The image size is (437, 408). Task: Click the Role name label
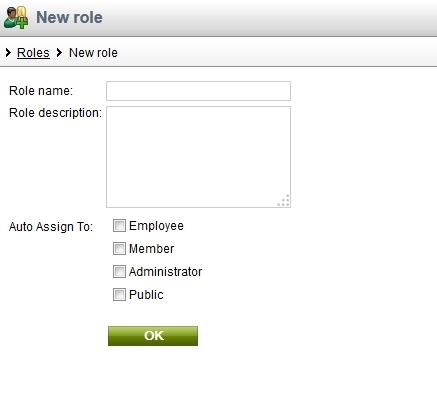pyautogui.click(x=41, y=91)
